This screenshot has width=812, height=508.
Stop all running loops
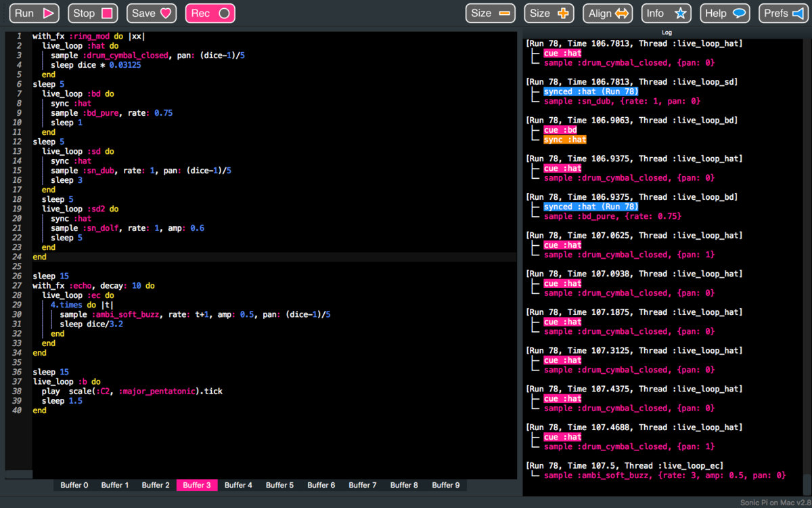[x=93, y=13]
